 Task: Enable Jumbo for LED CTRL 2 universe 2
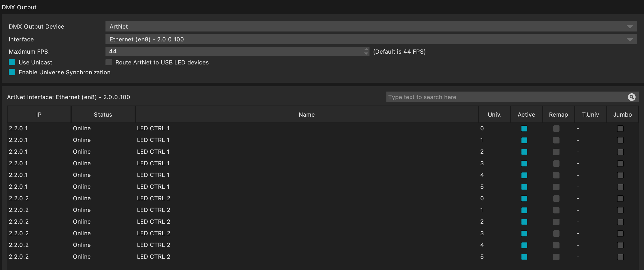620,222
